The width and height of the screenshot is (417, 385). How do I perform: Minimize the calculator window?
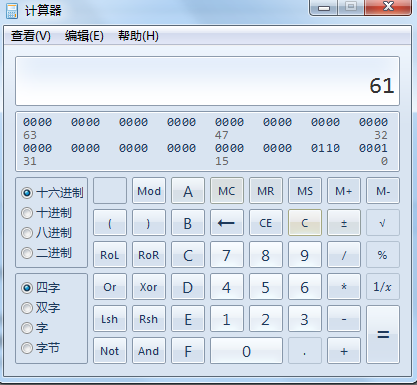tap(324, 7)
